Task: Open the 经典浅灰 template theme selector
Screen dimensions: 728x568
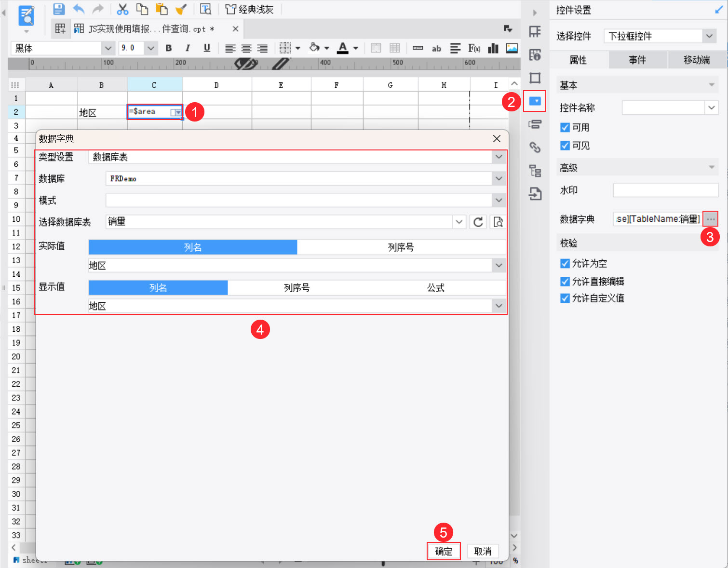Action: pyautogui.click(x=250, y=9)
